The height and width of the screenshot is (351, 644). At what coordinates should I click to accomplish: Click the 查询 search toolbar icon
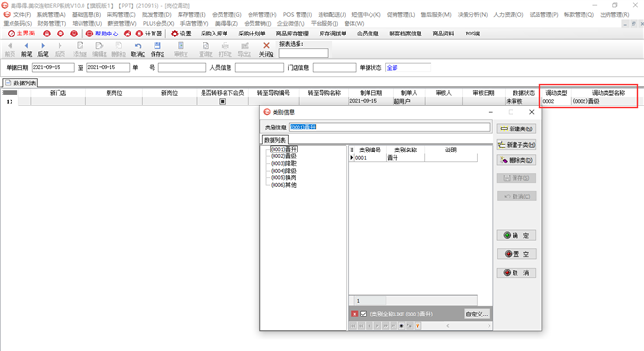click(205, 49)
